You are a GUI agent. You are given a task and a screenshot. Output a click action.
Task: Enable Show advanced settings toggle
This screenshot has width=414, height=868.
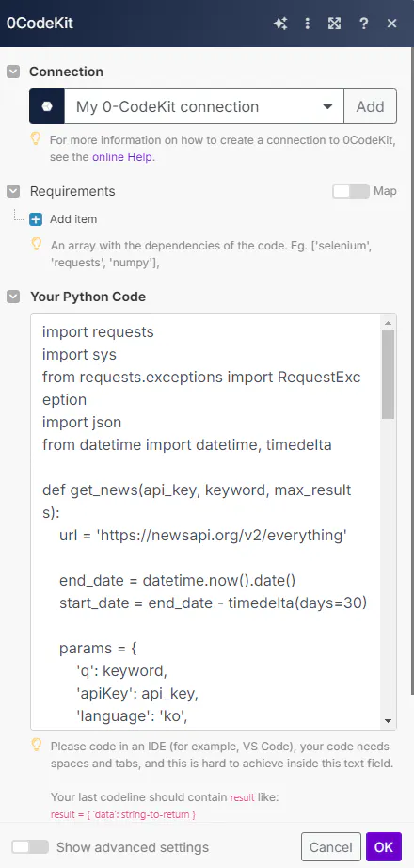tap(30, 847)
